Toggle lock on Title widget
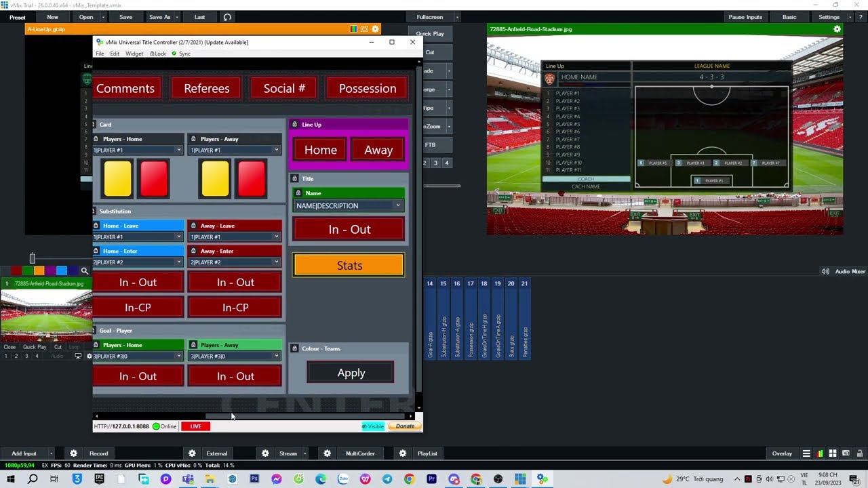This screenshot has width=868, height=488. (x=294, y=179)
